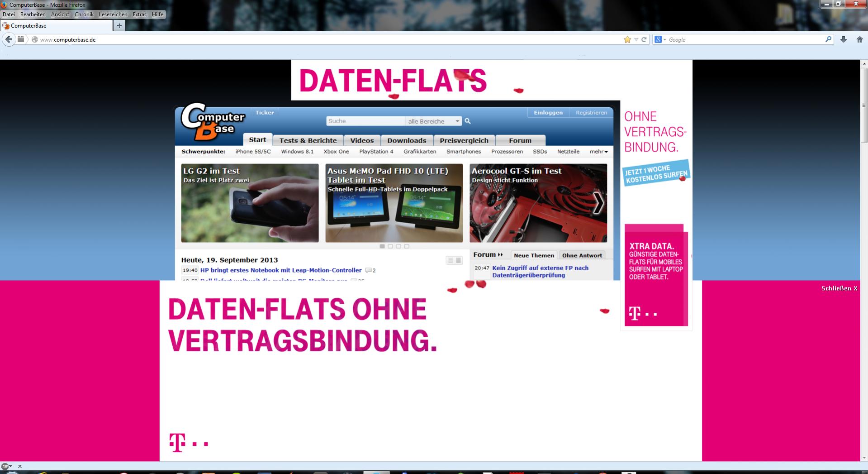Open the Ansicht menu
Viewport: 868px width, 474px height.
(60, 14)
